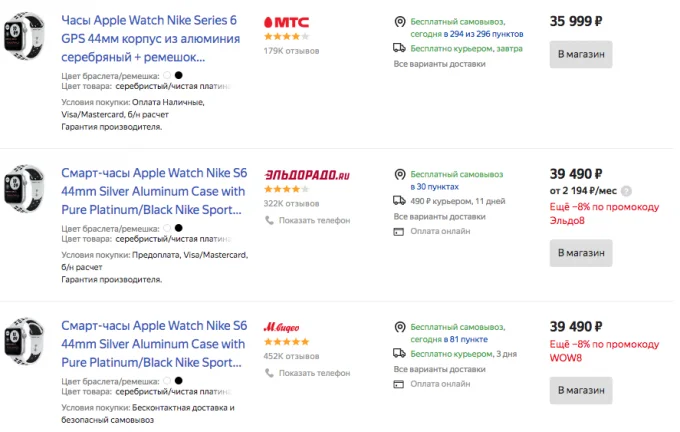This screenshot has width=680, height=432.
Task: Click the Eldorado.ru store logo
Action: [307, 175]
